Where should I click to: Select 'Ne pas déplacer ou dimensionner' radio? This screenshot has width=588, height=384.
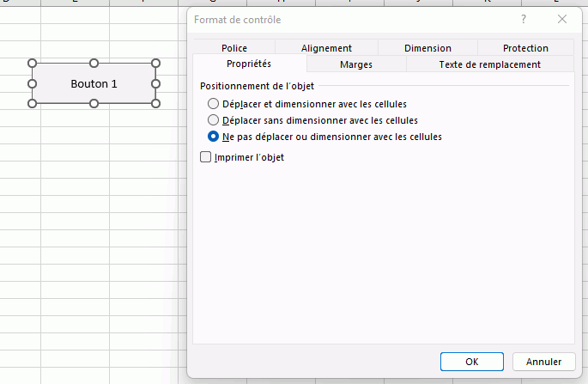pyautogui.click(x=214, y=137)
